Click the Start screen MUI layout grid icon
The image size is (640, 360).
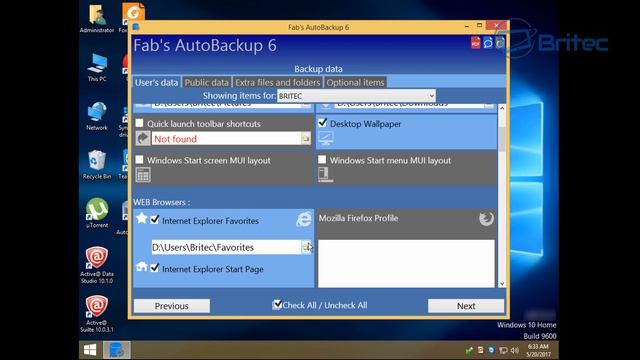(143, 175)
